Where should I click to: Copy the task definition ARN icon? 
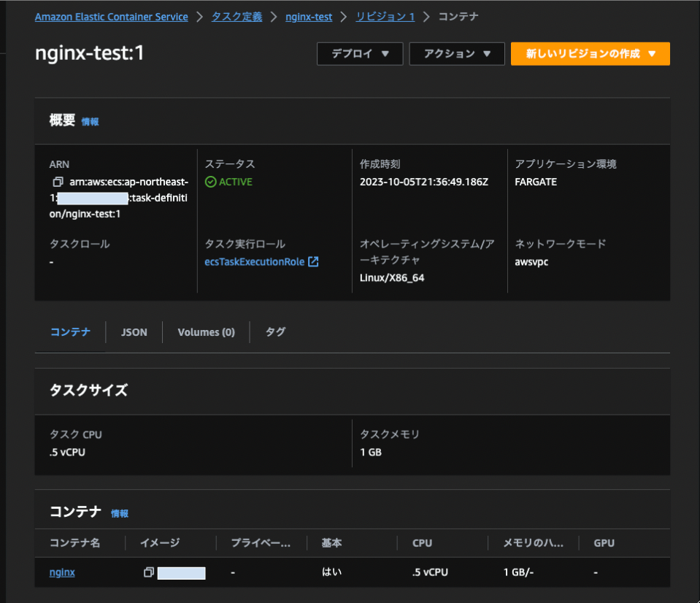coord(58,182)
